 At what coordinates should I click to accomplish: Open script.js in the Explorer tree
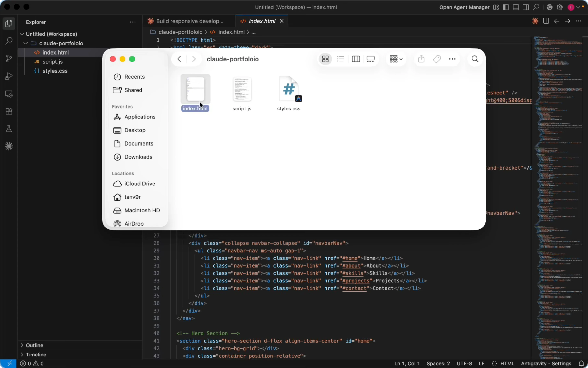pos(53,62)
